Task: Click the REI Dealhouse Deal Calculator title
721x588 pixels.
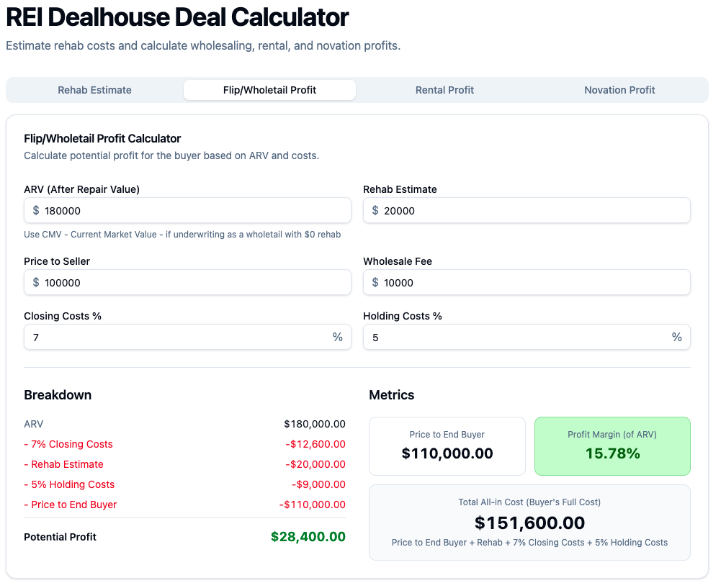Action: point(177,17)
